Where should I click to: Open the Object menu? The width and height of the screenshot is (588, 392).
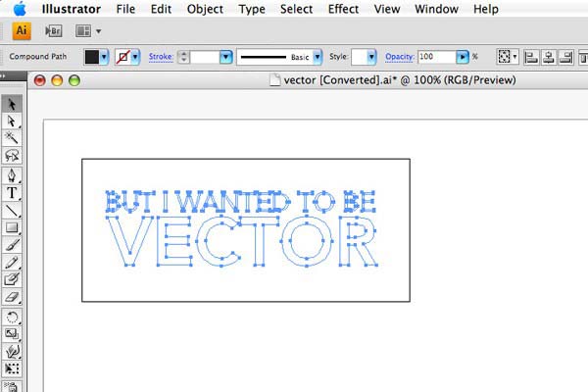(205, 9)
